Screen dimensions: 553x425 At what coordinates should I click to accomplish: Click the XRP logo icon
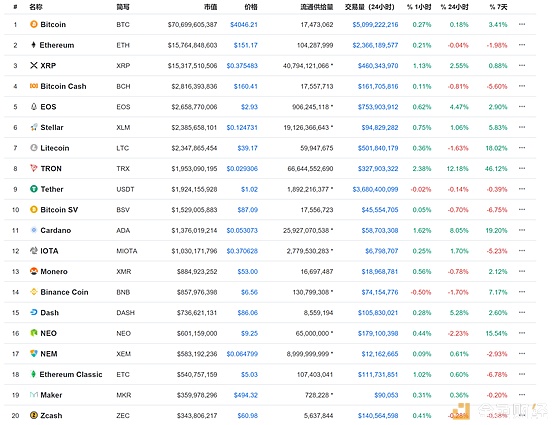coord(34,66)
